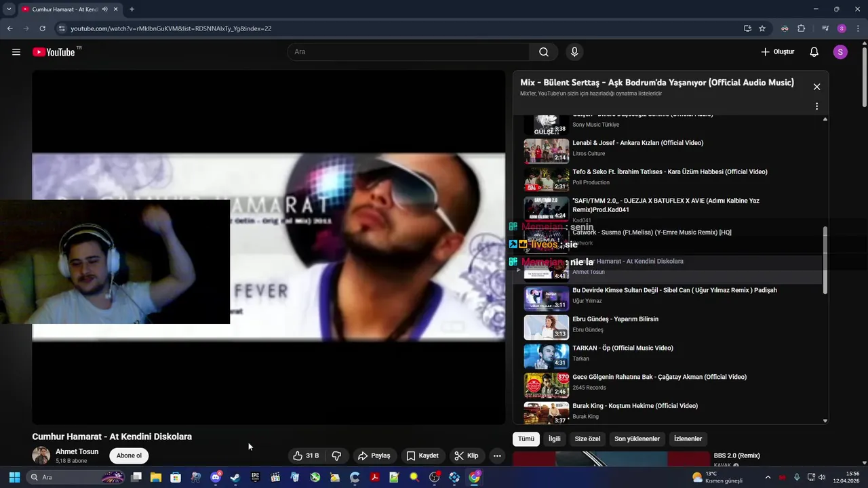Open a new browser tab
Image resolution: width=868 pixels, height=488 pixels.
[132, 9]
